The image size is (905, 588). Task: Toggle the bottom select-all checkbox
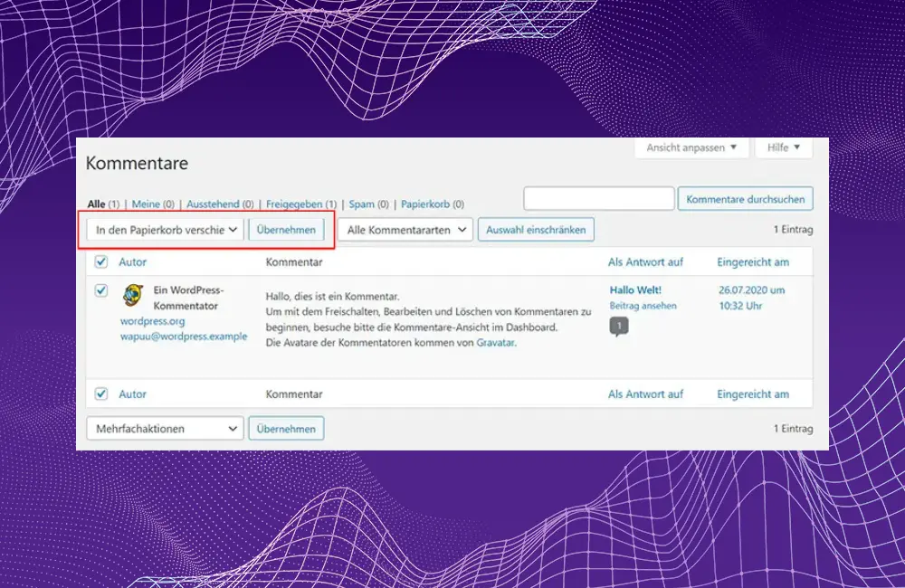pos(101,394)
